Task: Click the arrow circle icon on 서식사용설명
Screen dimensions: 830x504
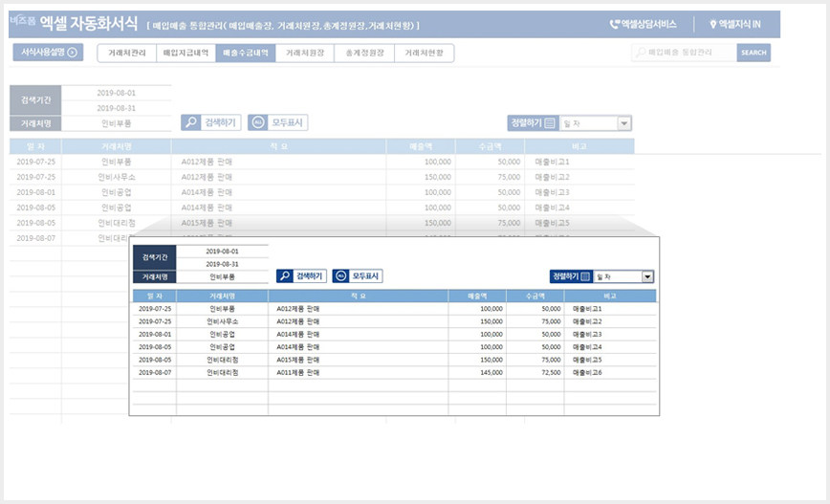Action: click(73, 52)
